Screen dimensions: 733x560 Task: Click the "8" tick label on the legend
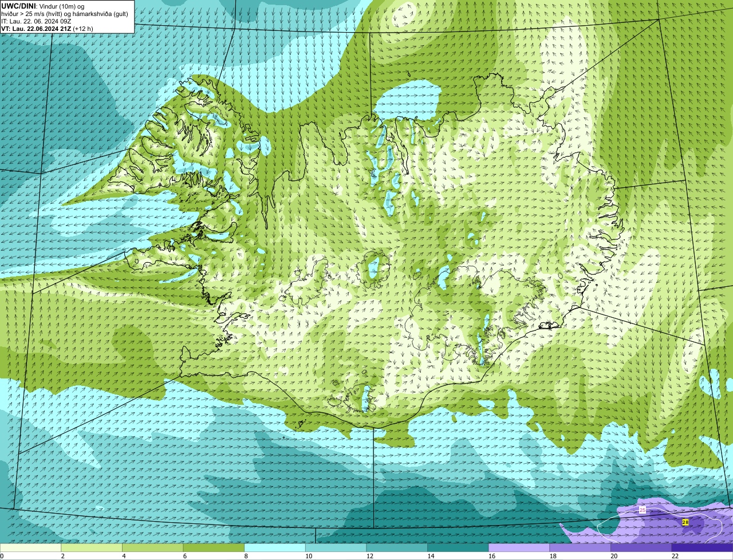click(246, 556)
